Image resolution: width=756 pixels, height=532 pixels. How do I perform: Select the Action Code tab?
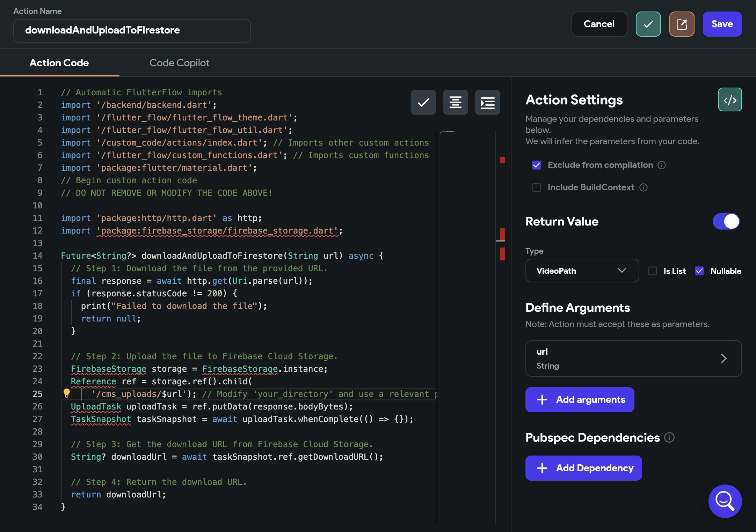[59, 63]
